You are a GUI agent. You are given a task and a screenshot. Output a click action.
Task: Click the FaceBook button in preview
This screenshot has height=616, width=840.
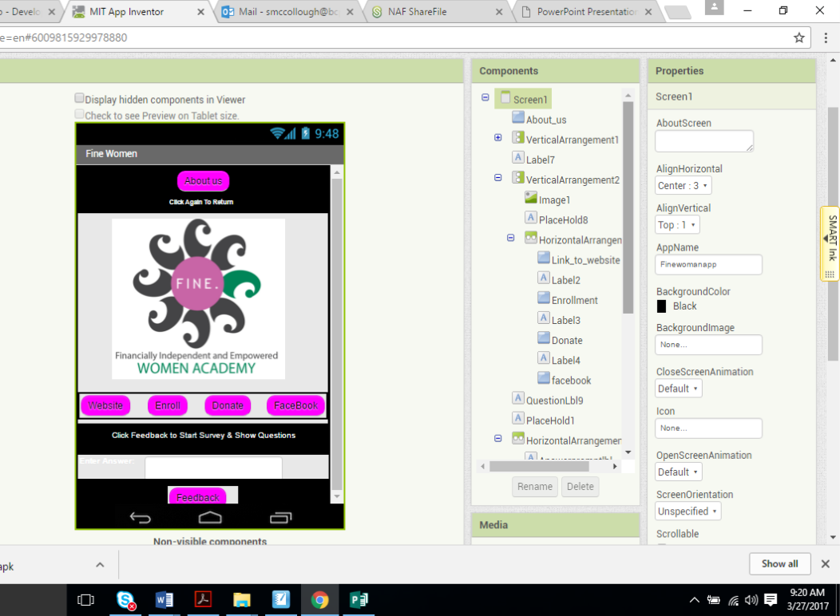pos(295,405)
